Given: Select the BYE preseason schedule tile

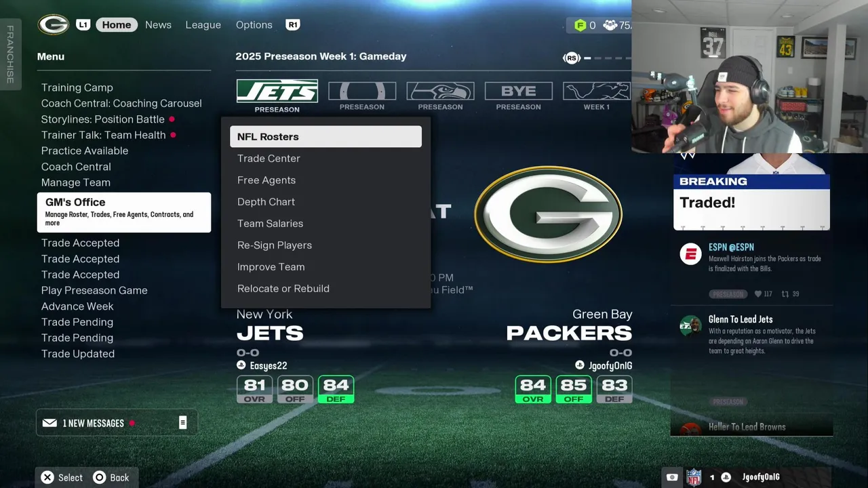Looking at the screenshot, I should click(x=519, y=96).
